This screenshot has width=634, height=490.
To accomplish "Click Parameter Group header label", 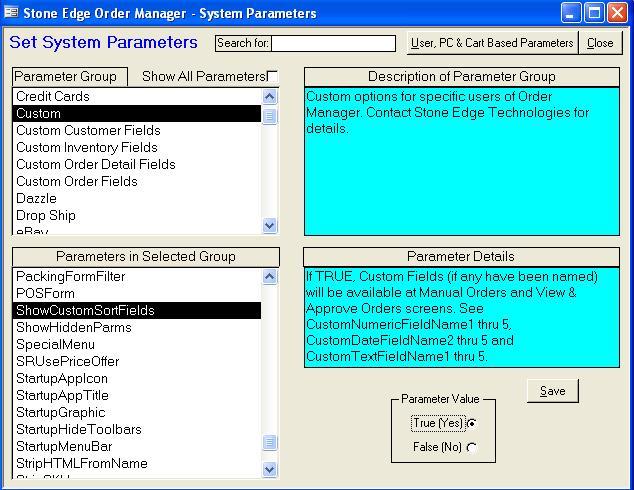I will (70, 76).
